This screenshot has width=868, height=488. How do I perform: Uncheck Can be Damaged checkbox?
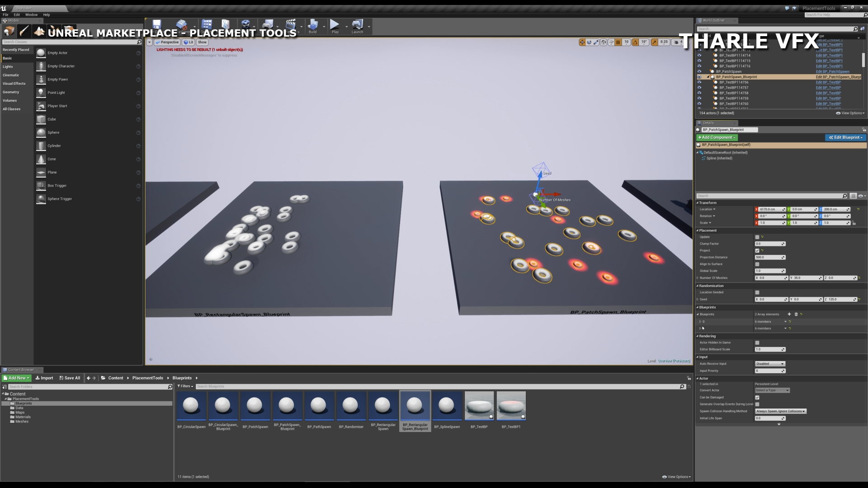(757, 398)
